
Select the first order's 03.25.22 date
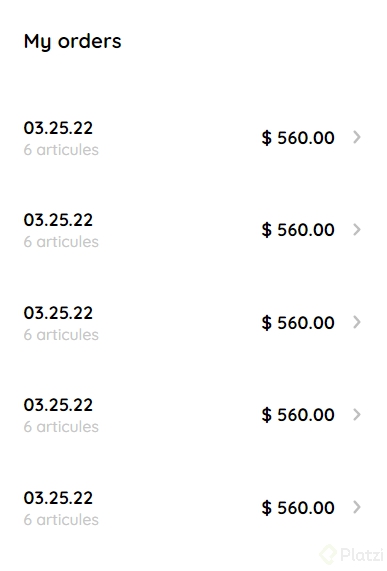click(x=58, y=128)
